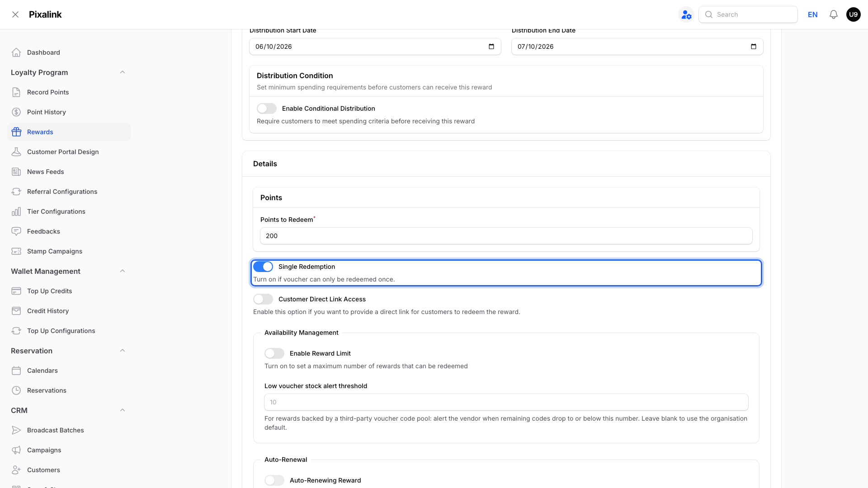This screenshot has height=488, width=868.
Task: Click the Low voucher stock alert threshold field
Action: tap(506, 402)
